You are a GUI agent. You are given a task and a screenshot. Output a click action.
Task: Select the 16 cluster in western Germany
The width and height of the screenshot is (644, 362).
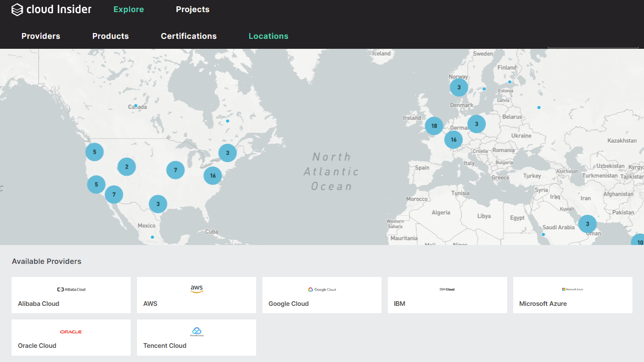[x=453, y=140]
